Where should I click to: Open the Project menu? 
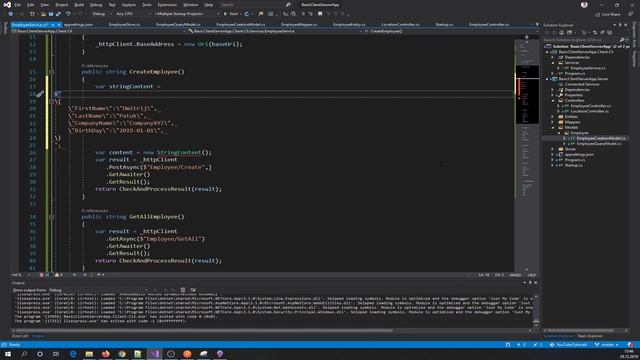(62, 5)
